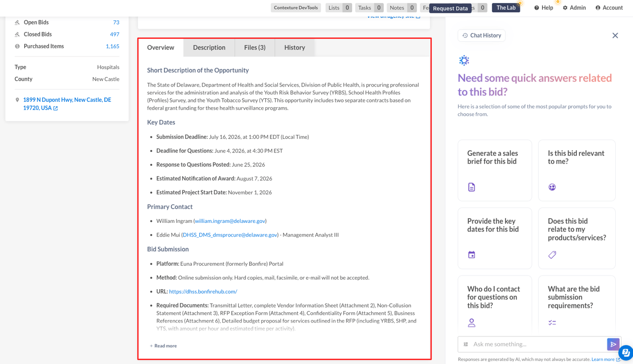
Task: Click the "Bid Submission" heading
Action: tap(168, 249)
